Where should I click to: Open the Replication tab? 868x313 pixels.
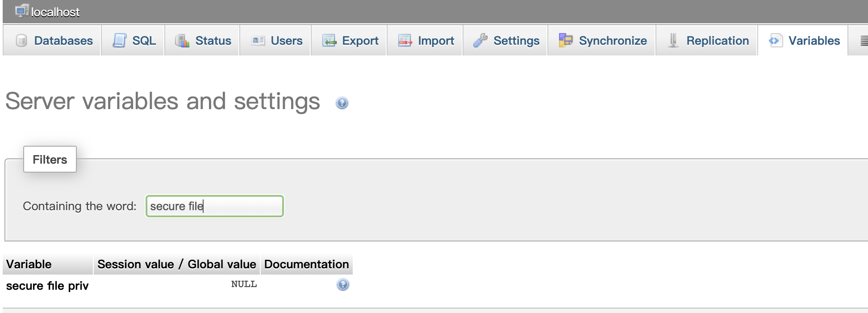[x=717, y=41]
